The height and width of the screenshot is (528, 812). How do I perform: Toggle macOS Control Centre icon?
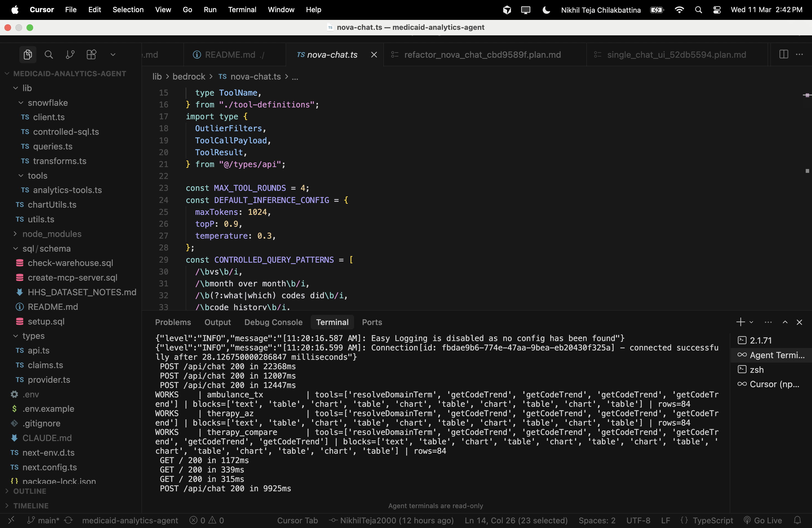pyautogui.click(x=717, y=10)
